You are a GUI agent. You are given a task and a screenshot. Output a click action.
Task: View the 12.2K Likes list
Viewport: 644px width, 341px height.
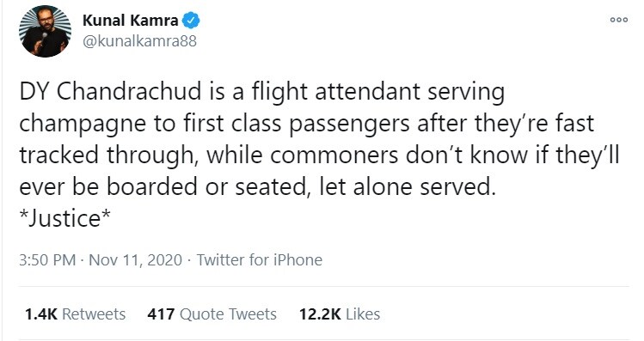point(340,314)
